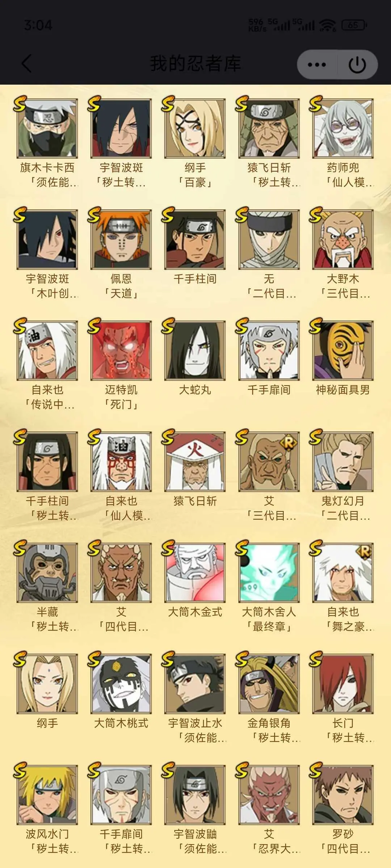Choose the 迈特凯「死门」 red portrait
The image size is (391, 868).
pyautogui.click(x=121, y=350)
